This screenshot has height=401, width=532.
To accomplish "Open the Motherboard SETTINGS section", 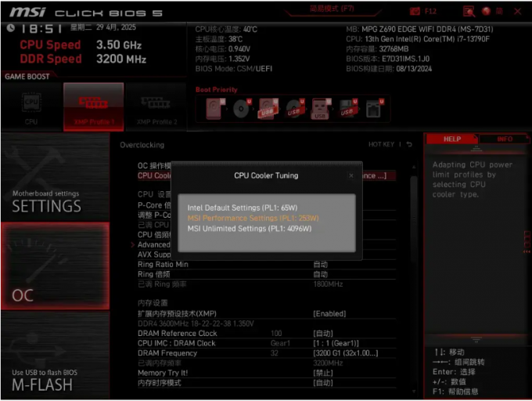I will tap(55, 201).
